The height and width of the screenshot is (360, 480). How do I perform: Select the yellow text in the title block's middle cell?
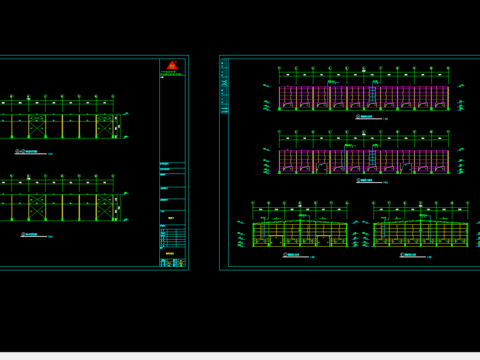click(x=171, y=218)
